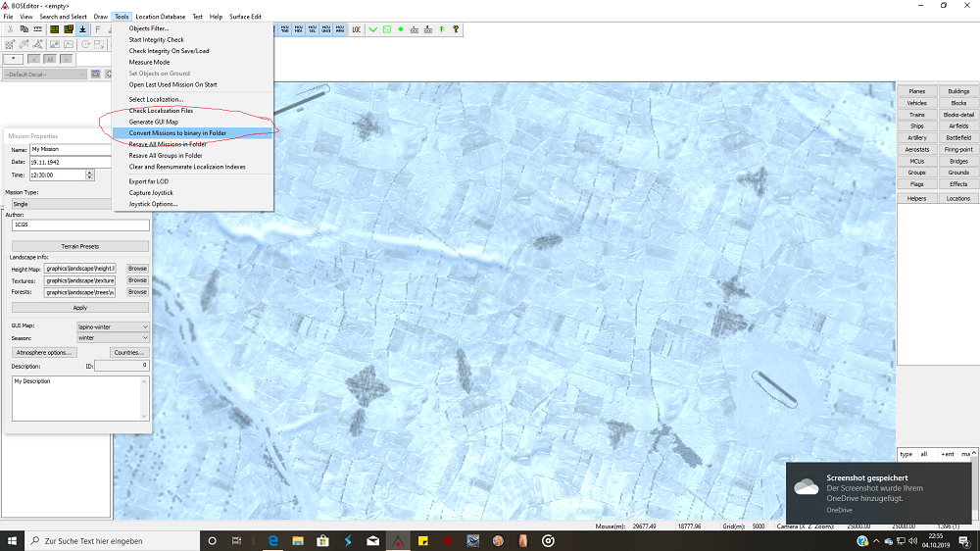Open the Windows Start menu

(13, 541)
